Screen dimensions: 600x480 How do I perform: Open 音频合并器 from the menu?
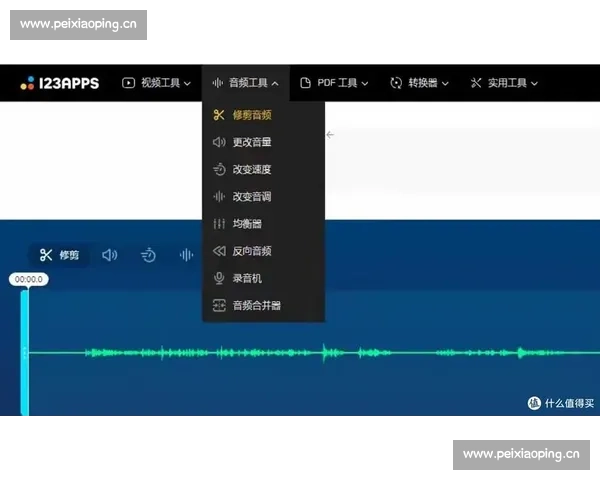coord(256,305)
